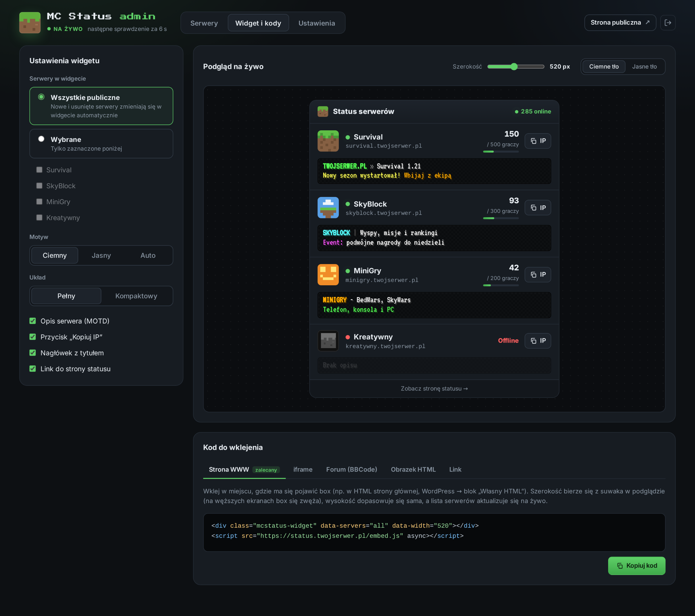Switch to the Forum (BBCode) tab
Image resolution: width=695 pixels, height=616 pixels.
click(351, 469)
